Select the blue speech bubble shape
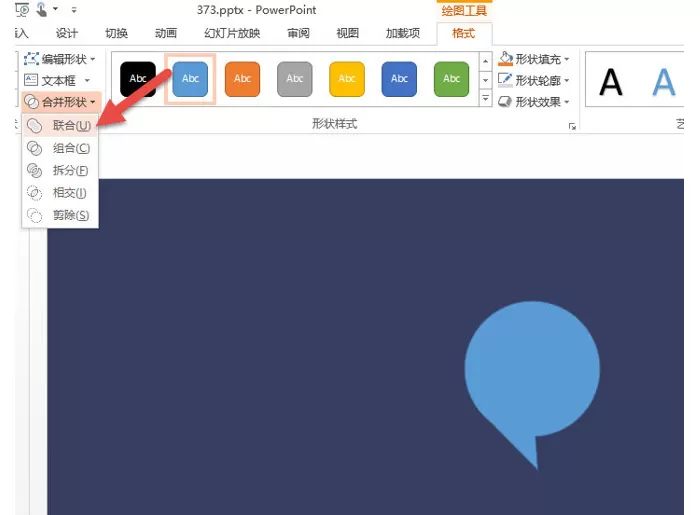This screenshot has width=700, height=515. [532, 385]
